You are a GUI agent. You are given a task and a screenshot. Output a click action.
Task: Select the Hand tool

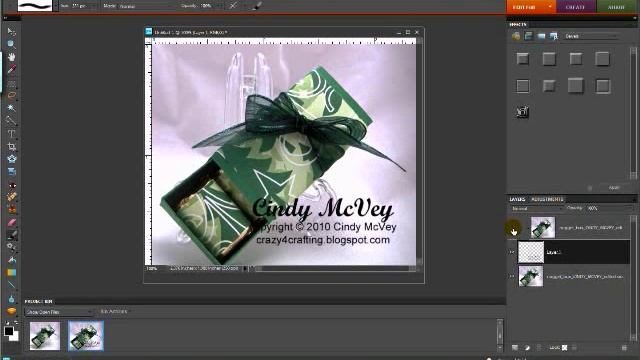click(11, 57)
